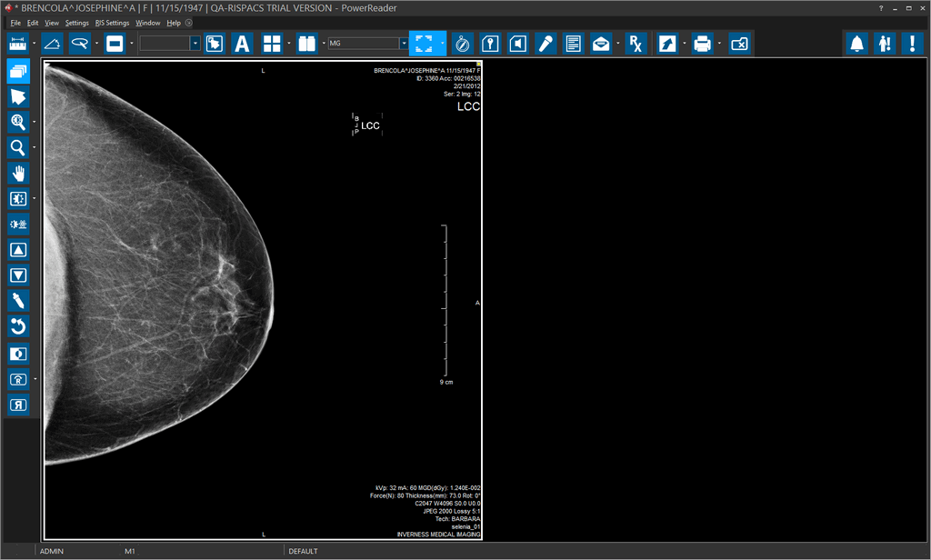Open the RIS Settings menu
The width and height of the screenshot is (931, 560).
(x=112, y=23)
